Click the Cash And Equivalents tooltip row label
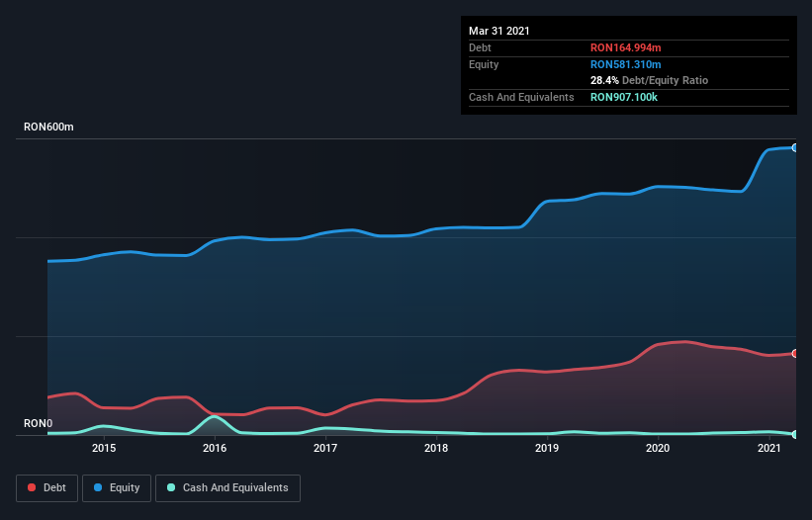This screenshot has height=520, width=812. point(521,97)
